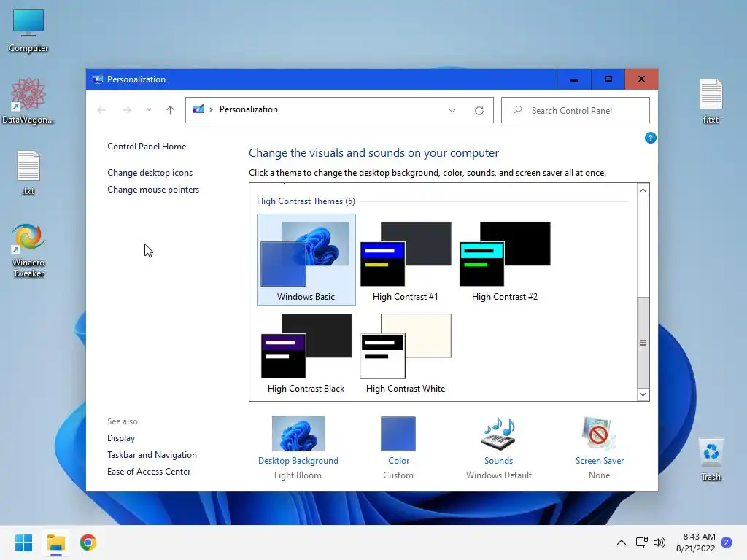The image size is (747, 560).
Task: Open the volume control tray icon
Action: (659, 542)
